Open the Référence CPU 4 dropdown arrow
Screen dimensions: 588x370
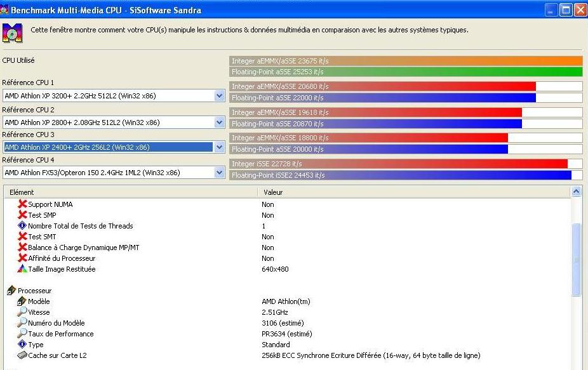(219, 173)
